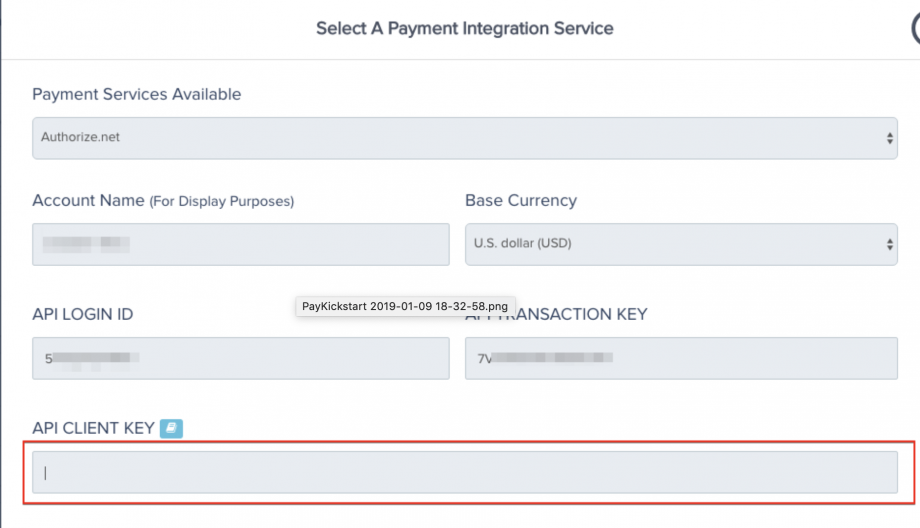
Task: Click into the API TRANSACTION KEY field
Action: tap(681, 358)
